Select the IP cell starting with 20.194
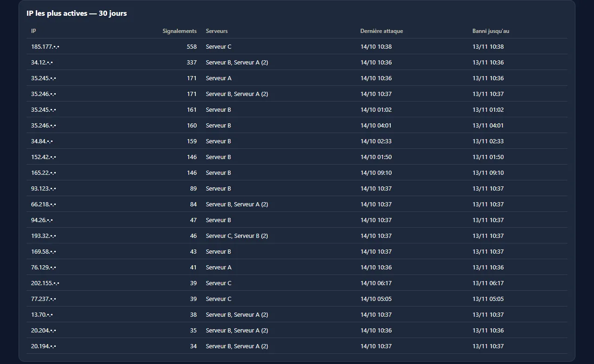The image size is (594, 364). pos(44,346)
